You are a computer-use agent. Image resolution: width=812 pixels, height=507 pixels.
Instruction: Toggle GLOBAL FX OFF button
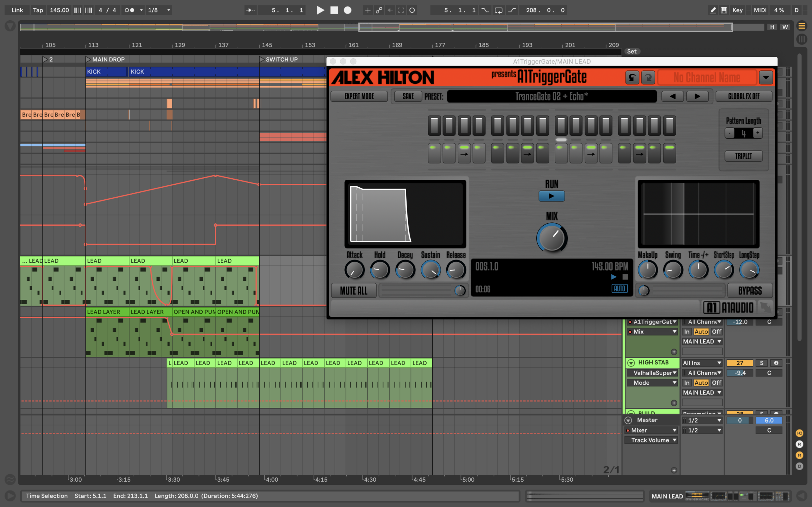click(743, 96)
